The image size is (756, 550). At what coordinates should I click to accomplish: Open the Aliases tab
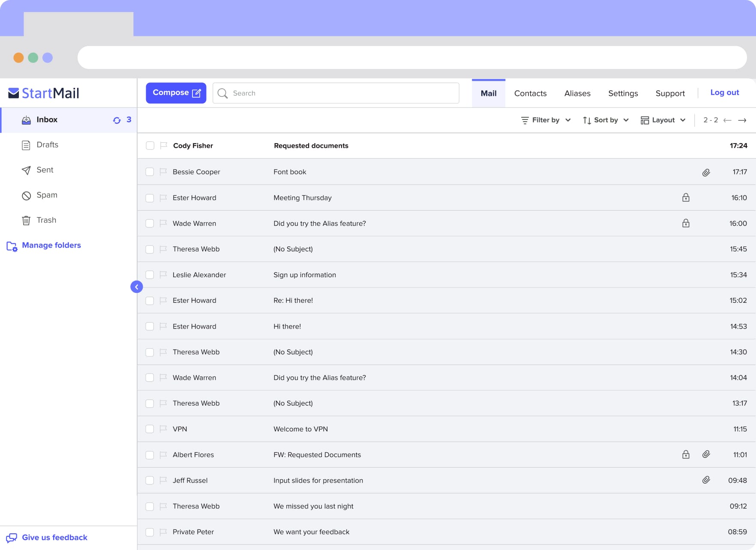pyautogui.click(x=577, y=93)
